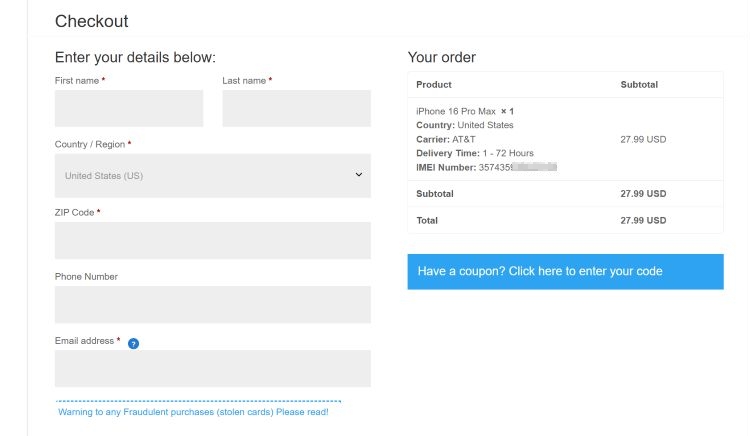The image size is (750, 436).
Task: Expand the Country / Region dropdown chevron
Action: [x=359, y=175]
